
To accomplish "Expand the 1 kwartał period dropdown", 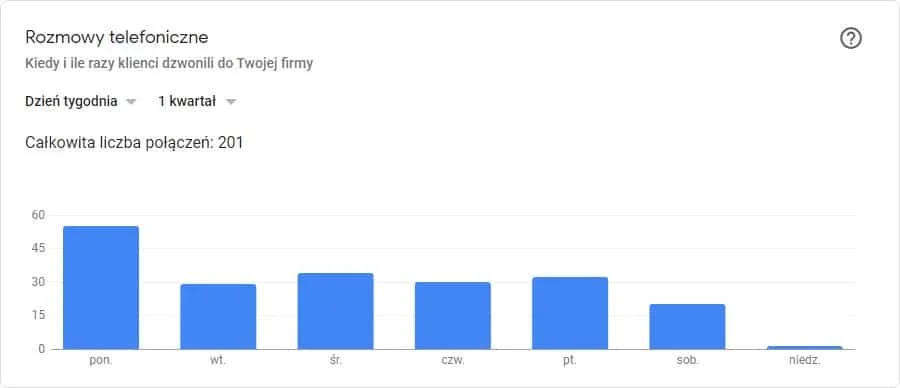I will [197, 102].
